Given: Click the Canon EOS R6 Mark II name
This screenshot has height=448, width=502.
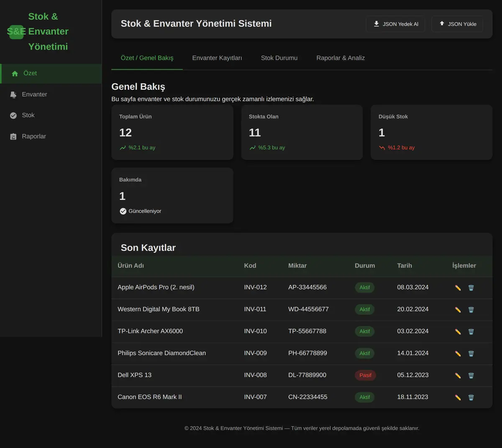Looking at the screenshot, I should click(x=150, y=397).
